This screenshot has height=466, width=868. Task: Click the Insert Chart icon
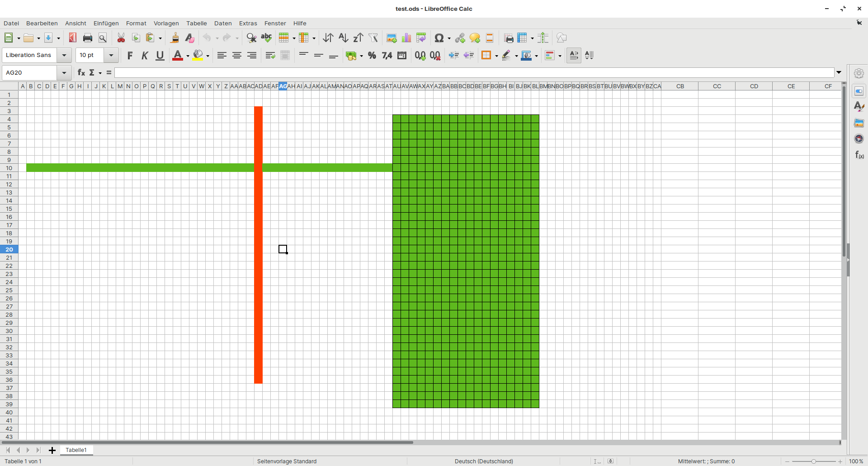(406, 38)
